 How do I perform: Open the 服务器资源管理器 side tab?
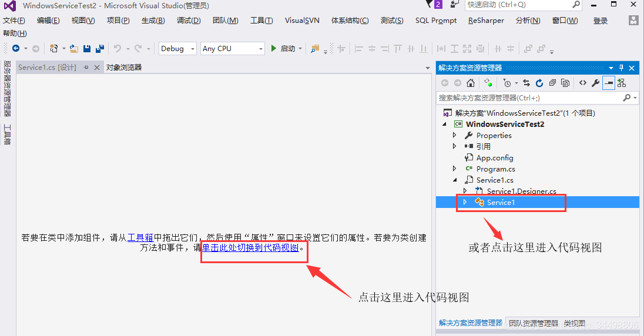click(x=7, y=88)
